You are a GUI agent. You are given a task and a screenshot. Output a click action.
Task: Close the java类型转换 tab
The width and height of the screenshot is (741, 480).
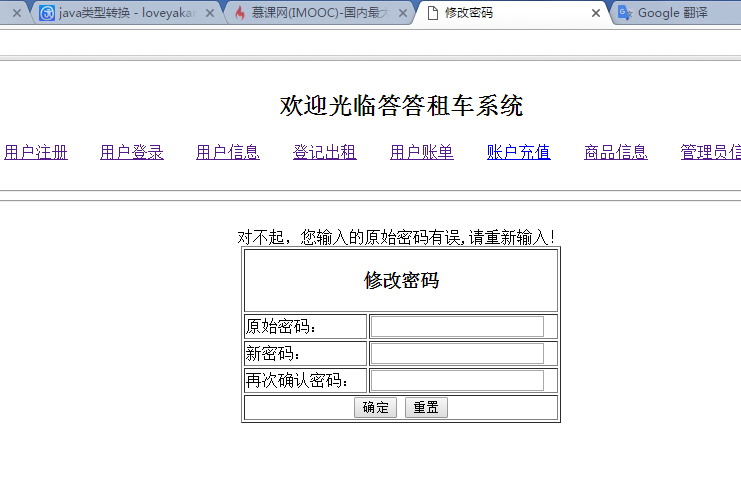210,13
